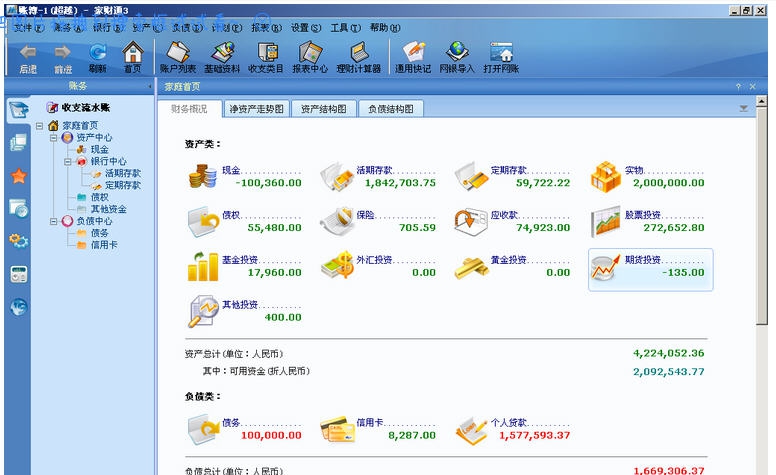Open 基础资料 basic data toolbar icon

(x=222, y=51)
